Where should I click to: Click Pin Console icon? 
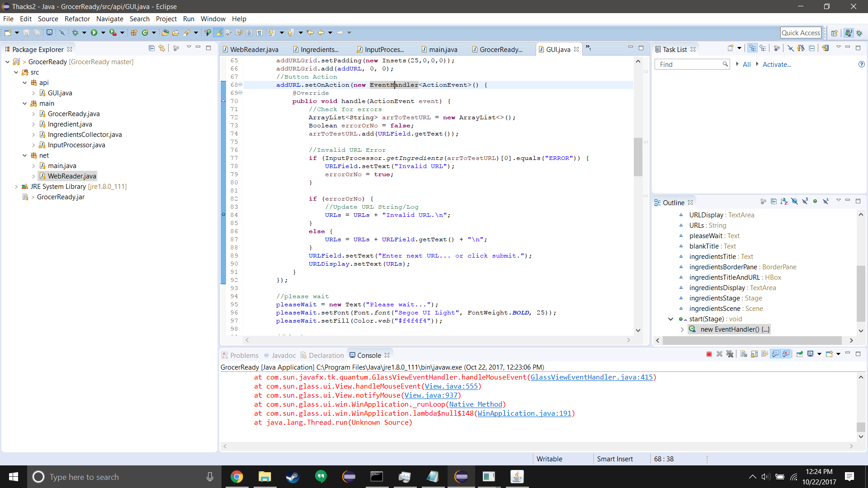click(800, 354)
